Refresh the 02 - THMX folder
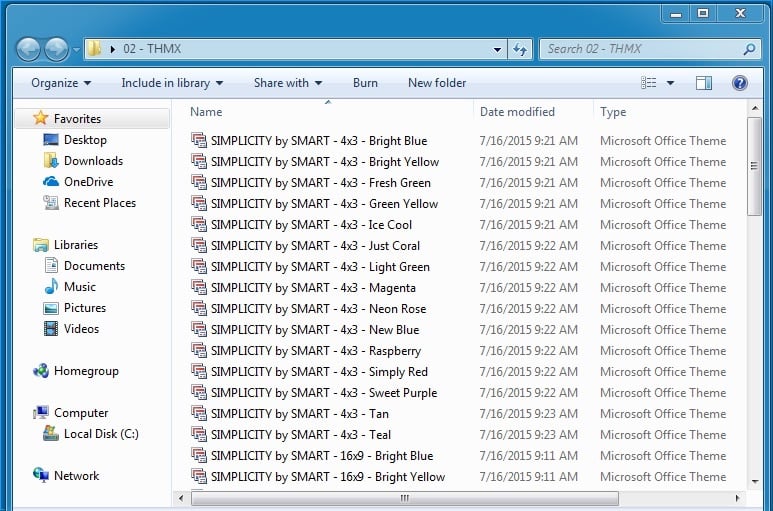 [x=520, y=49]
